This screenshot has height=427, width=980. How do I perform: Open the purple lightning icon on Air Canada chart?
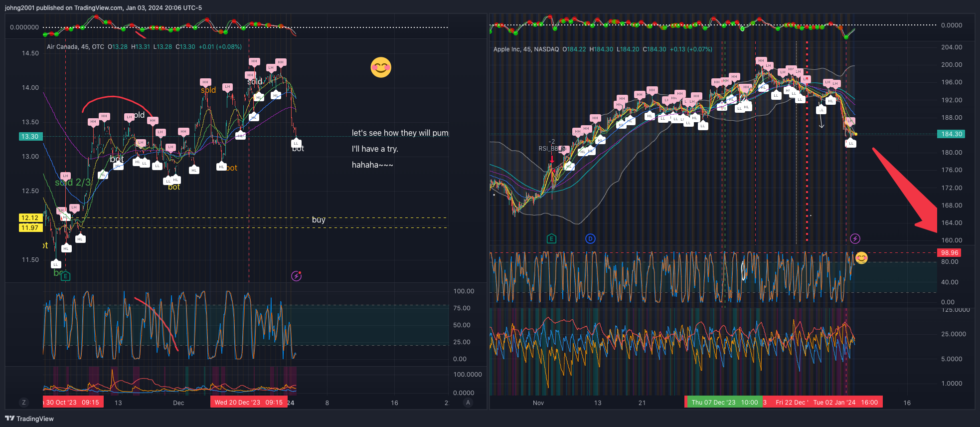297,276
